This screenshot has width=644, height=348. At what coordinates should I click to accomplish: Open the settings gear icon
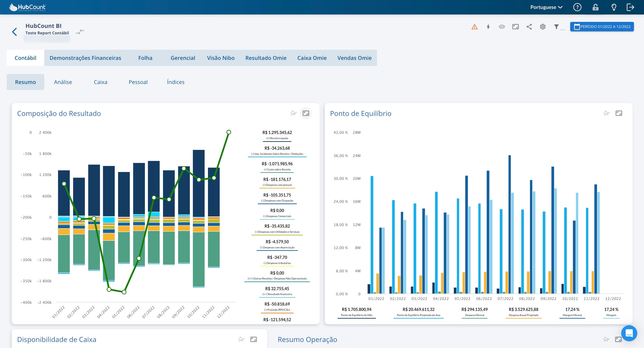click(542, 27)
